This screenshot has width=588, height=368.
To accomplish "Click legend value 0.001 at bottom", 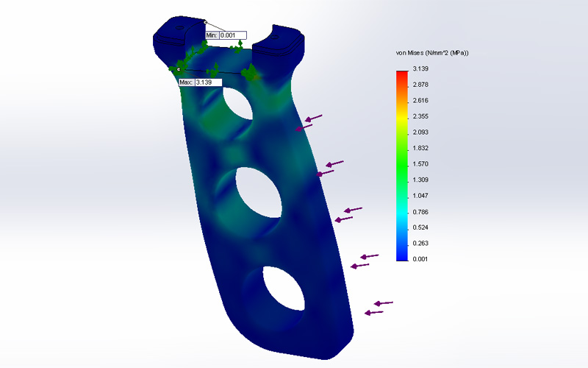I will [420, 259].
